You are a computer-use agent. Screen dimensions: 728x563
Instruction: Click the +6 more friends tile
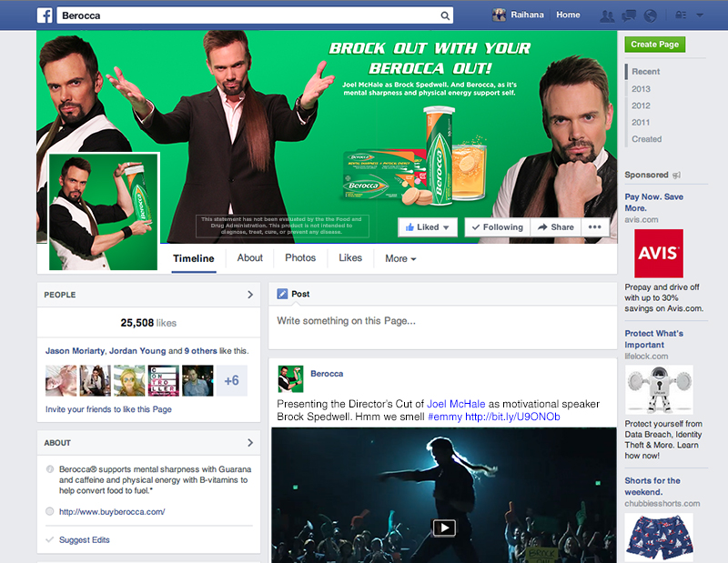coord(232,380)
